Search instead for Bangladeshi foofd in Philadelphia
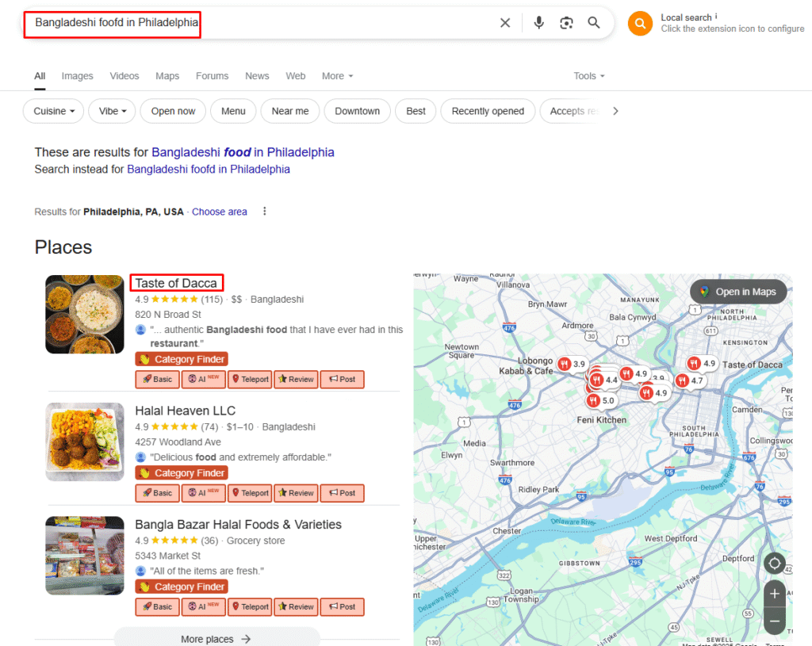The width and height of the screenshot is (812, 646). pos(209,170)
